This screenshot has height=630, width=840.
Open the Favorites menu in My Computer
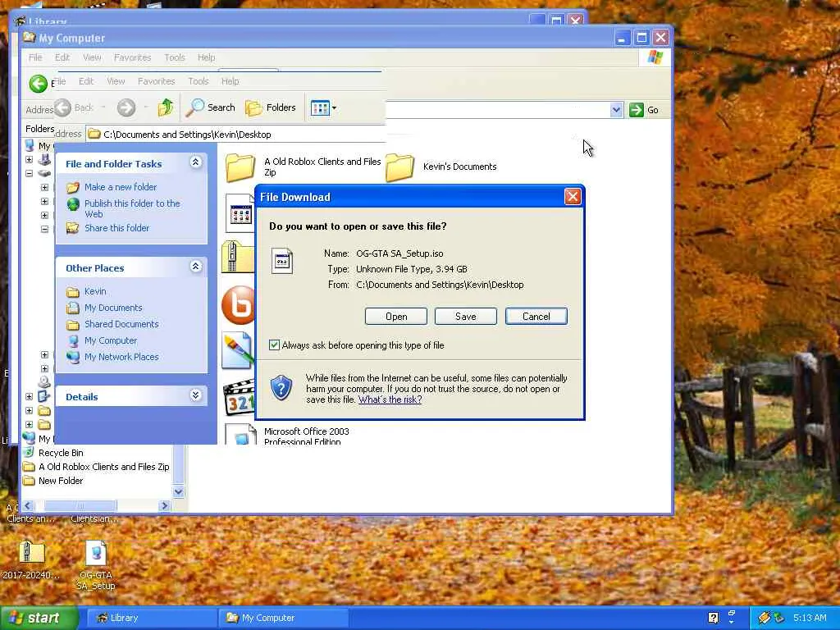click(x=132, y=57)
